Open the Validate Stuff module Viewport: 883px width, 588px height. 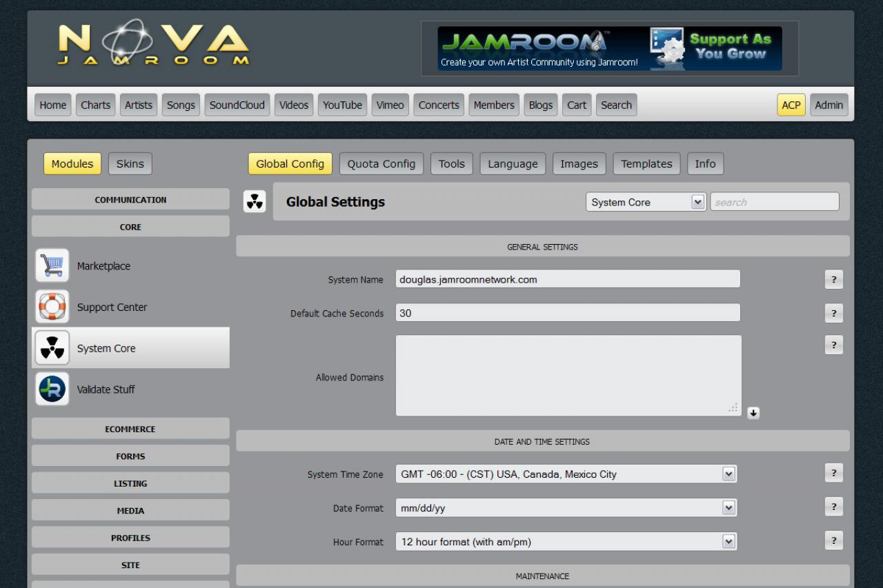click(106, 389)
